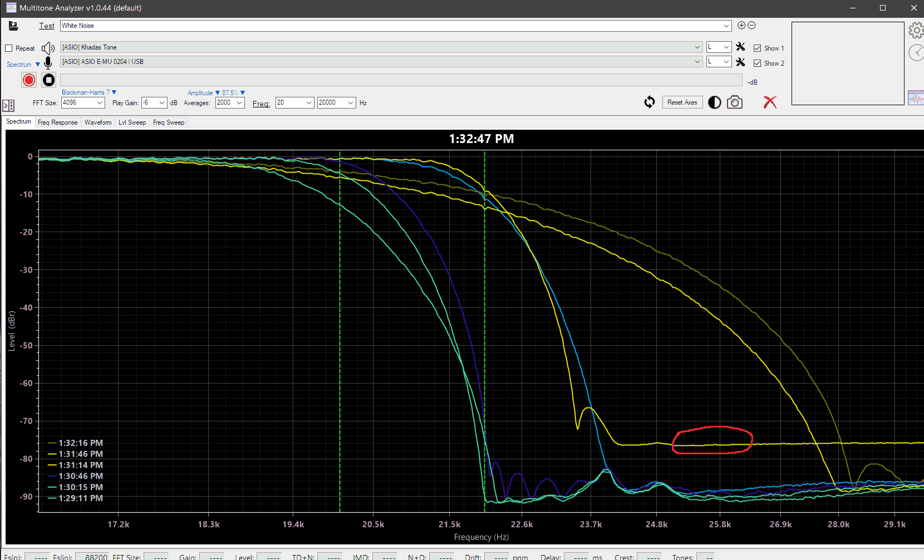Click the Reset Axes button

click(682, 102)
